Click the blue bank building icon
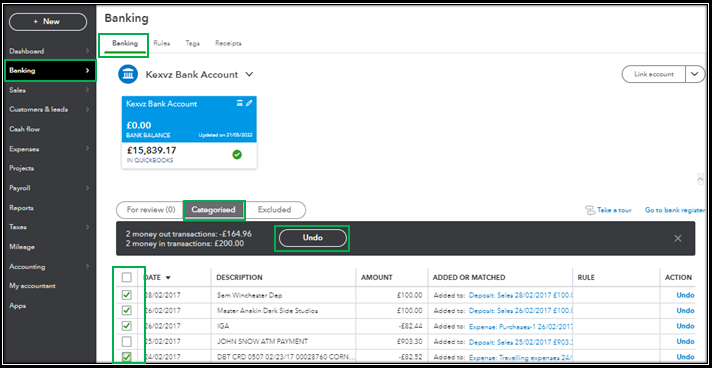 (x=128, y=74)
